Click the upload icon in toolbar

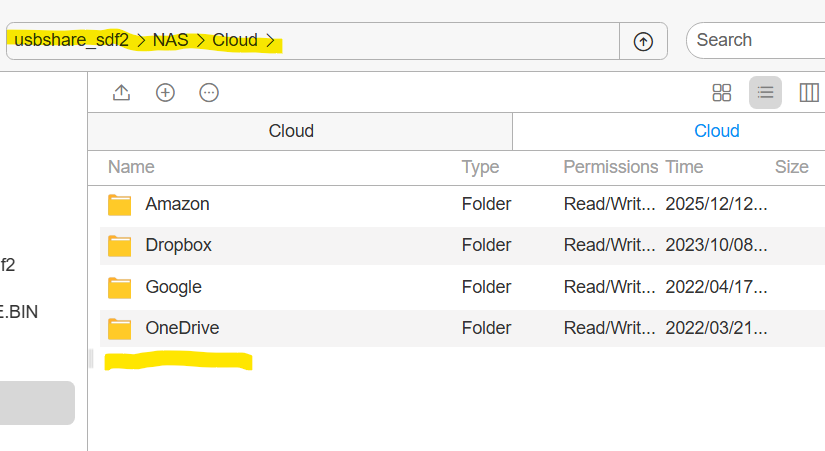coord(122,93)
